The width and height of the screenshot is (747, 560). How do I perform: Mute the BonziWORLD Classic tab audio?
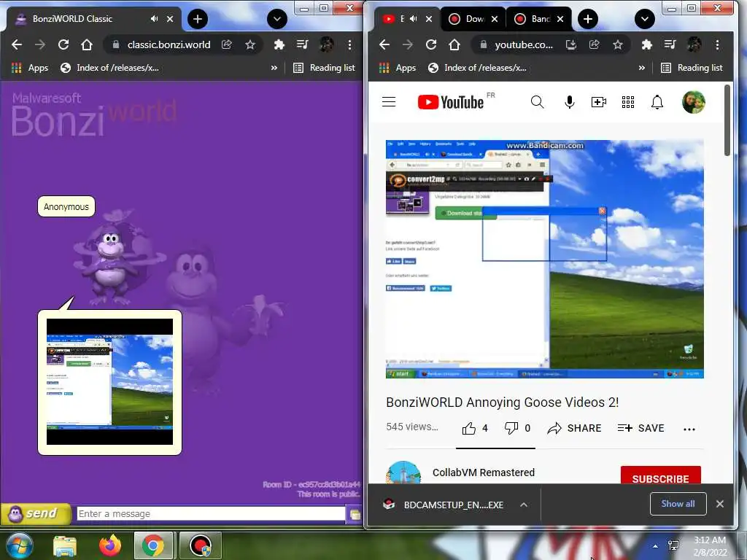coord(154,19)
